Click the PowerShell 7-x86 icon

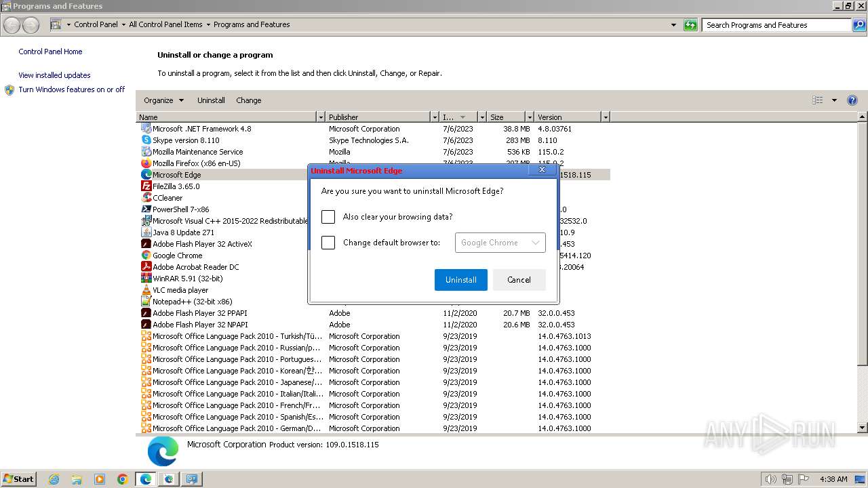[146, 209]
